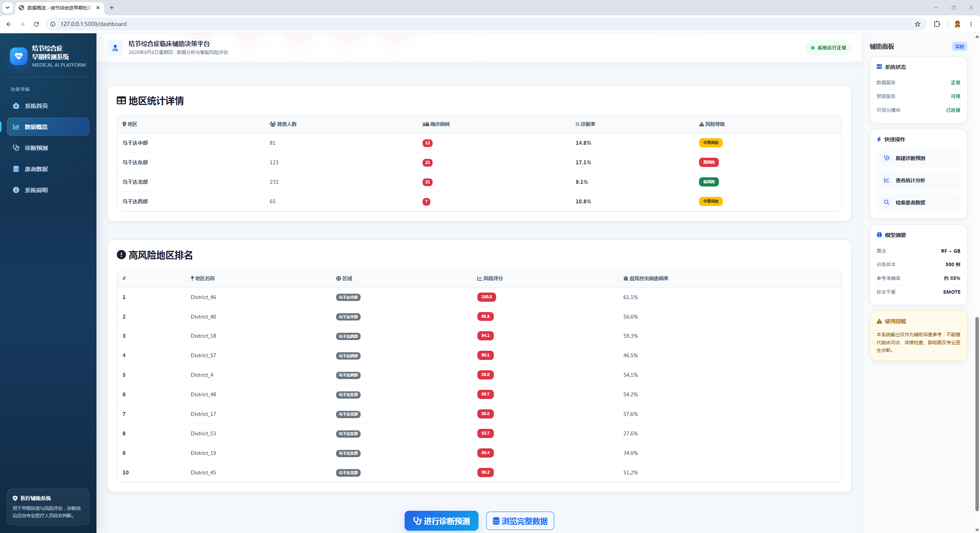
Task: Click the 浏览完整数据 button
Action: (x=520, y=521)
